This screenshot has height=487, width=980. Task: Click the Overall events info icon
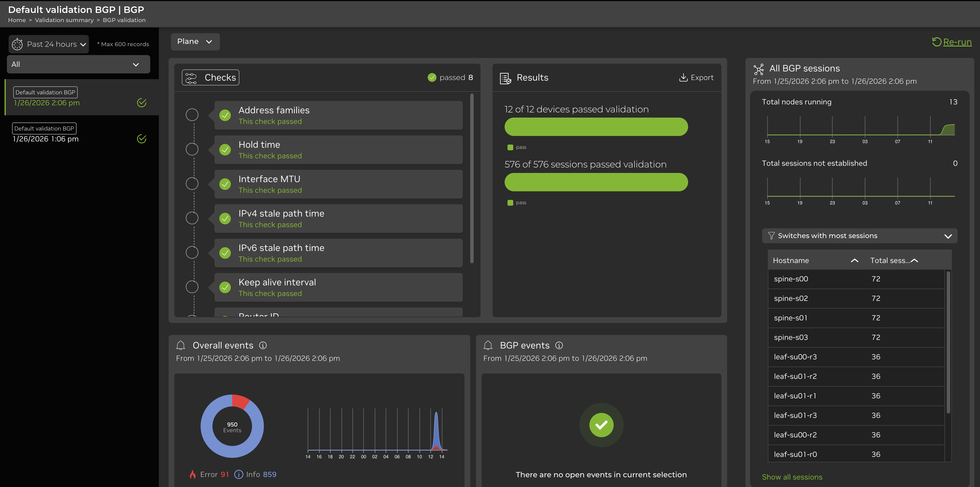point(263,345)
